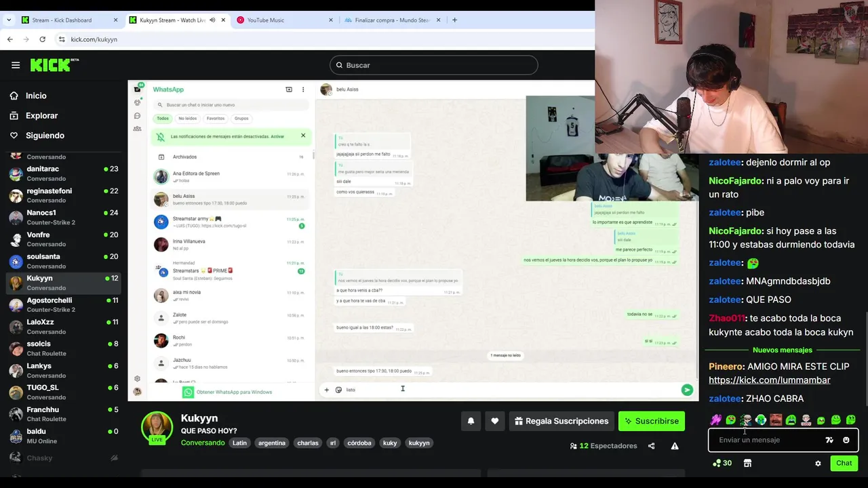This screenshot has width=868, height=488.
Task: Open WhatsApp chat Ana Editora de Spreen
Action: pyautogui.click(x=231, y=177)
